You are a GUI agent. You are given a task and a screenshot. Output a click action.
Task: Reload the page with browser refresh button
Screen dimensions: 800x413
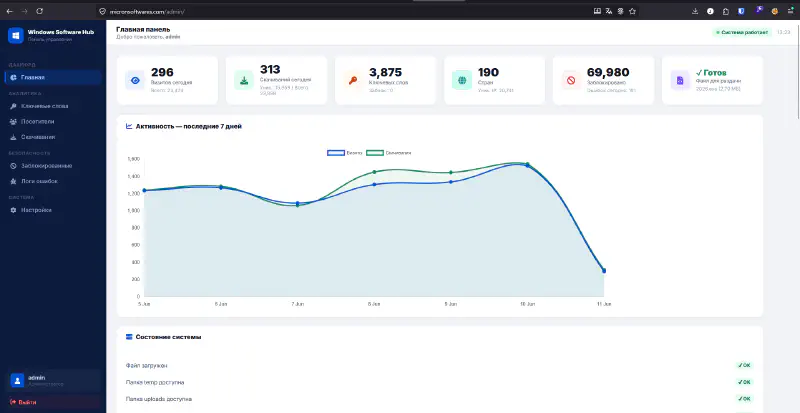click(x=40, y=11)
